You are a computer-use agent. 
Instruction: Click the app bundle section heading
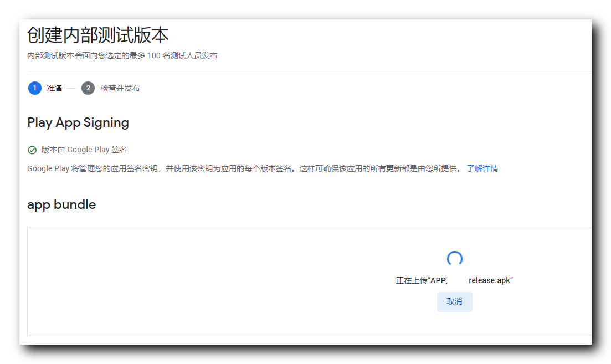[61, 204]
